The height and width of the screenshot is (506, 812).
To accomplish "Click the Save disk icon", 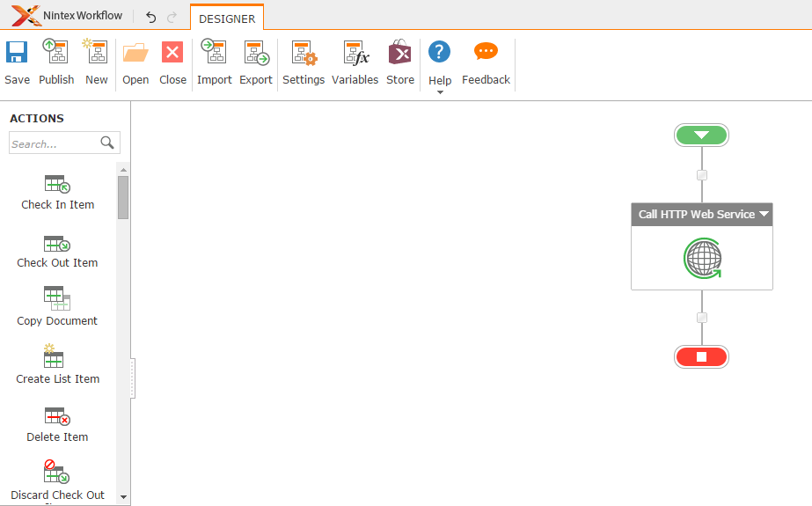I will click(x=17, y=52).
